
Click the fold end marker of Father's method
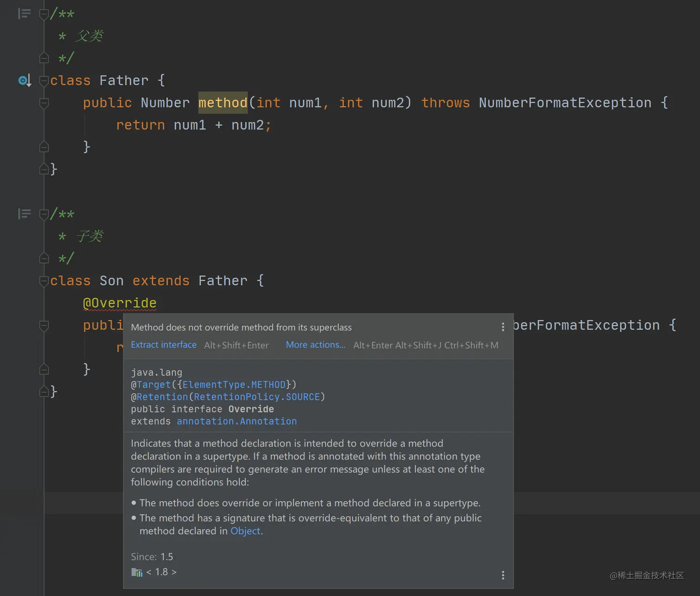(44, 147)
